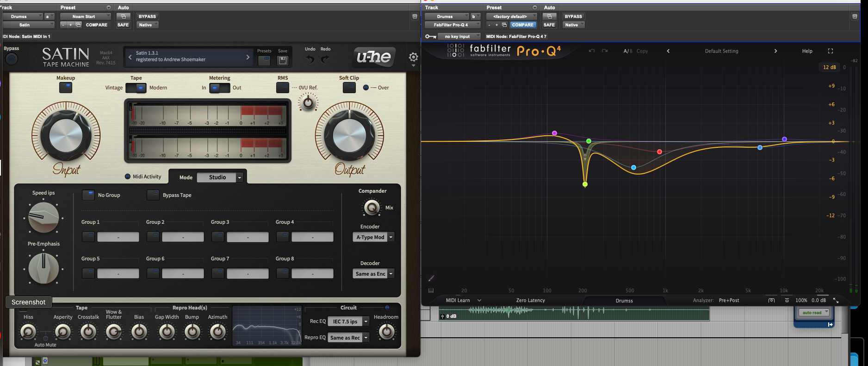
Task: Open Encoder A-Type Mod dropdown
Action: click(373, 237)
